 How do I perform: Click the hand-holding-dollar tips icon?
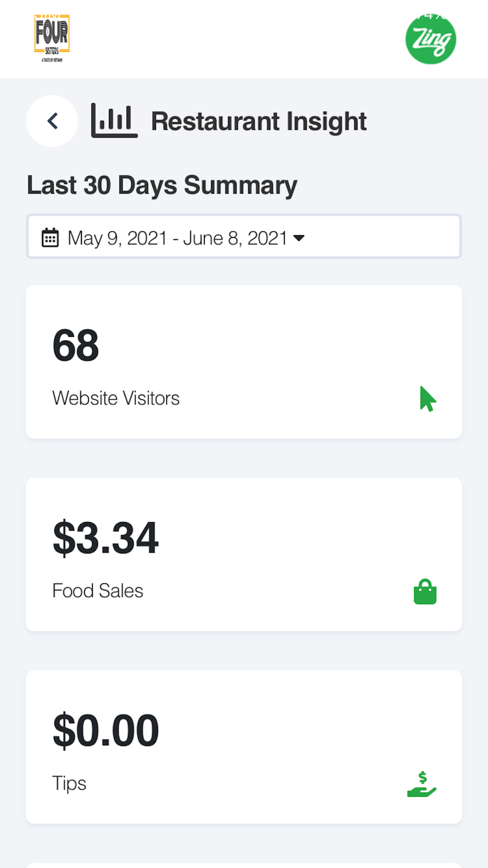click(422, 784)
